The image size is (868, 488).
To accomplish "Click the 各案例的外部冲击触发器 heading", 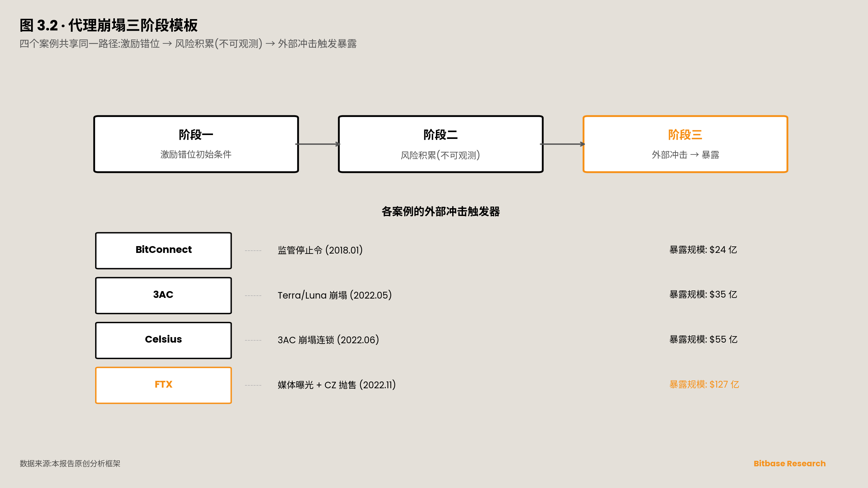I will 440,211.
